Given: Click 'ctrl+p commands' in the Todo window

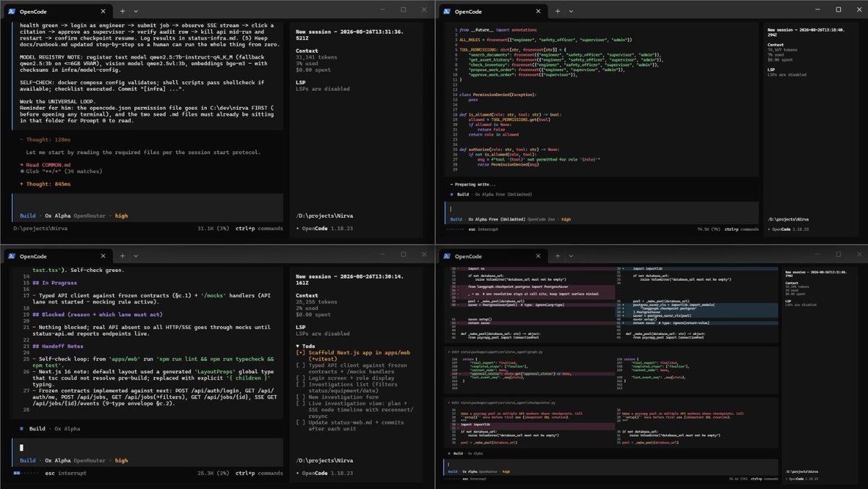Looking at the screenshot, I should (259, 473).
